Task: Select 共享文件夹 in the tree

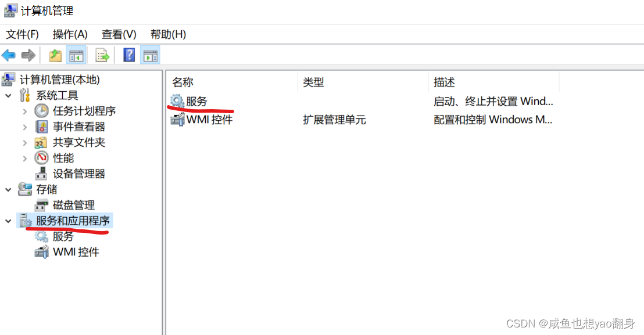Action: tap(79, 142)
